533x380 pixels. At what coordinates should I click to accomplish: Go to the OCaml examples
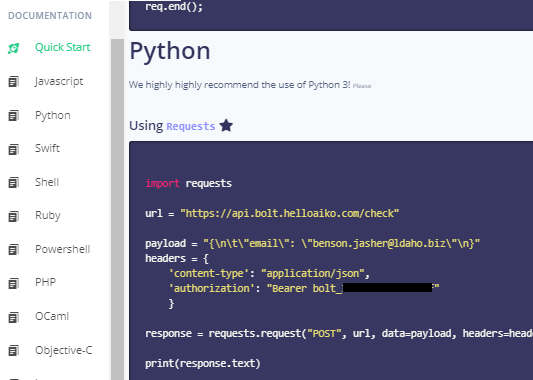coord(52,316)
